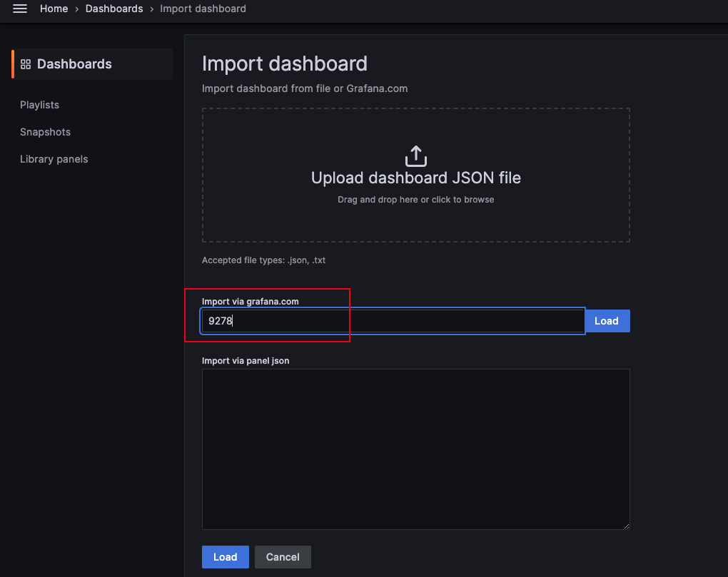Navigate to Snapshots
Viewport: 728px width, 577px height.
(x=45, y=132)
